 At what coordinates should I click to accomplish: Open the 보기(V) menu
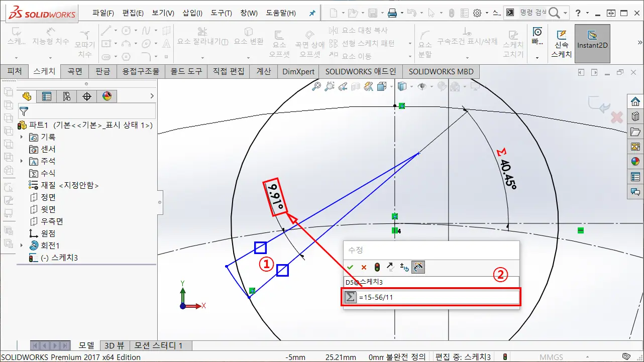coord(163,13)
